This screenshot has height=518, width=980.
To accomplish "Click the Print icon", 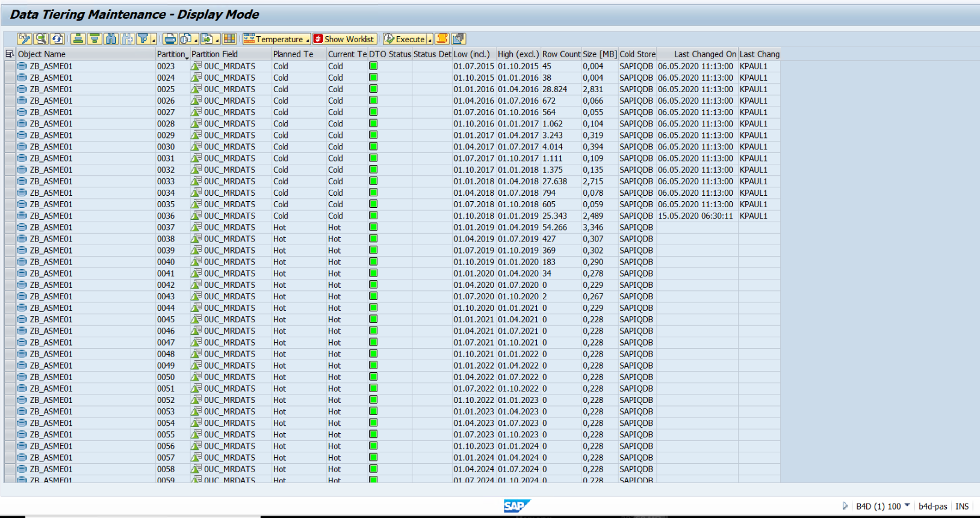I will [170, 39].
